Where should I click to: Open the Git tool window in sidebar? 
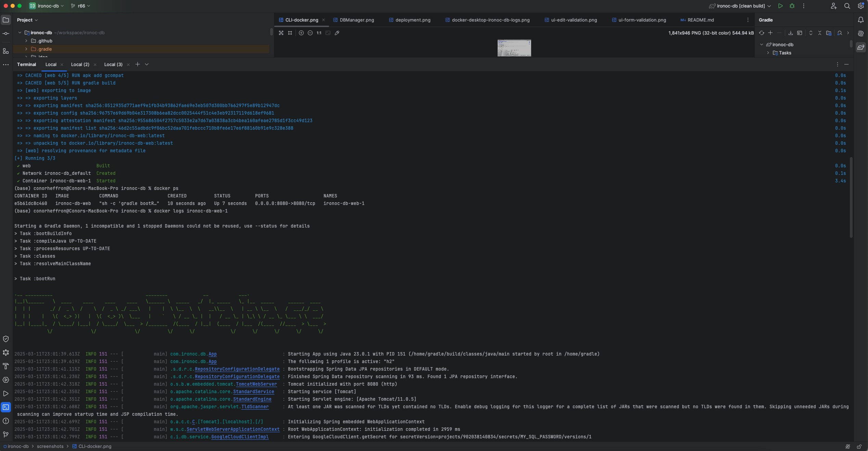(x=6, y=435)
